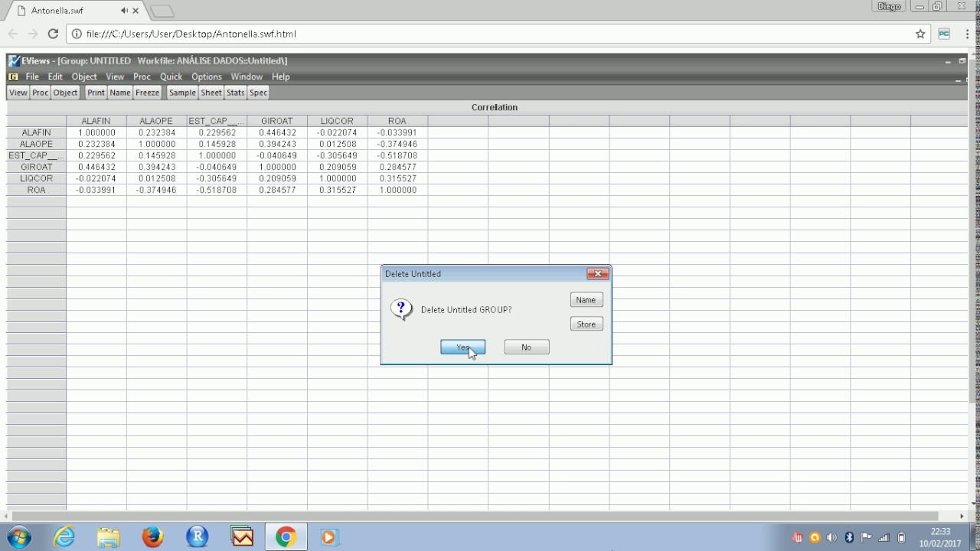Click the group window G icon
Image resolution: width=980 pixels, height=551 pixels.
[x=13, y=77]
